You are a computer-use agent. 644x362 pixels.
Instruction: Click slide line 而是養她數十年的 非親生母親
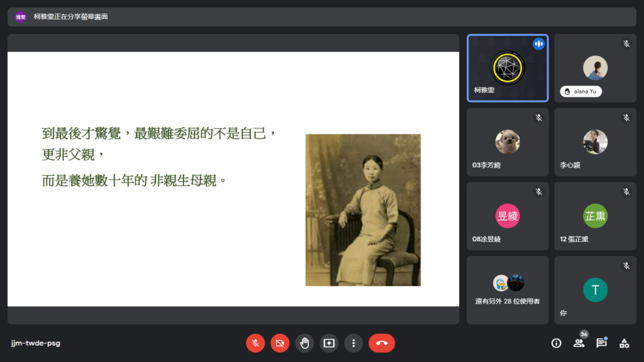pos(135,180)
